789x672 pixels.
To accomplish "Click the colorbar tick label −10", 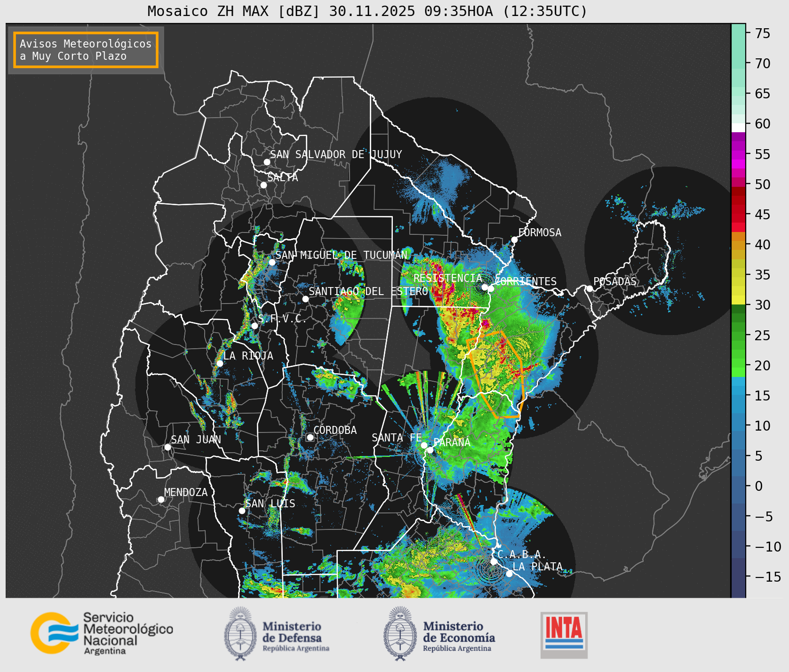I will (768, 547).
